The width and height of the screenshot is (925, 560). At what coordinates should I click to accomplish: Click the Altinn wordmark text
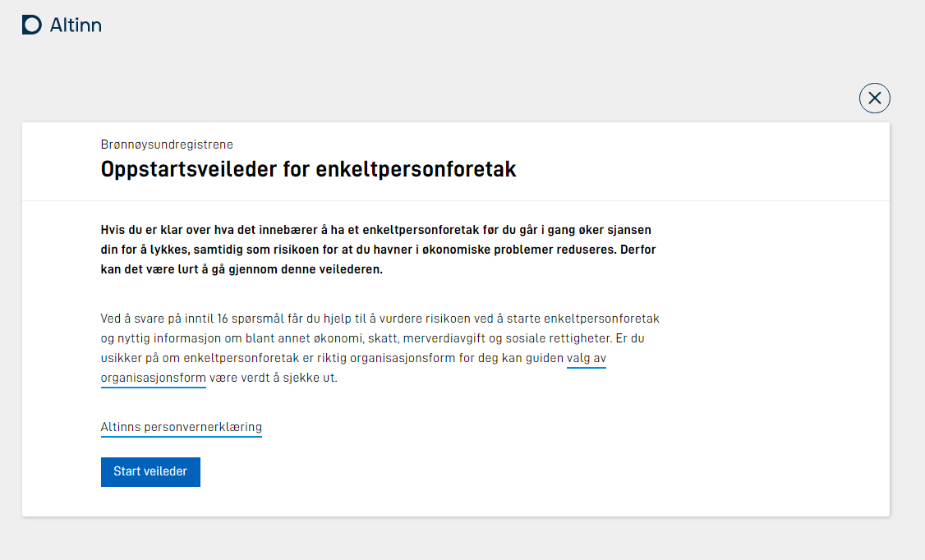click(x=76, y=25)
